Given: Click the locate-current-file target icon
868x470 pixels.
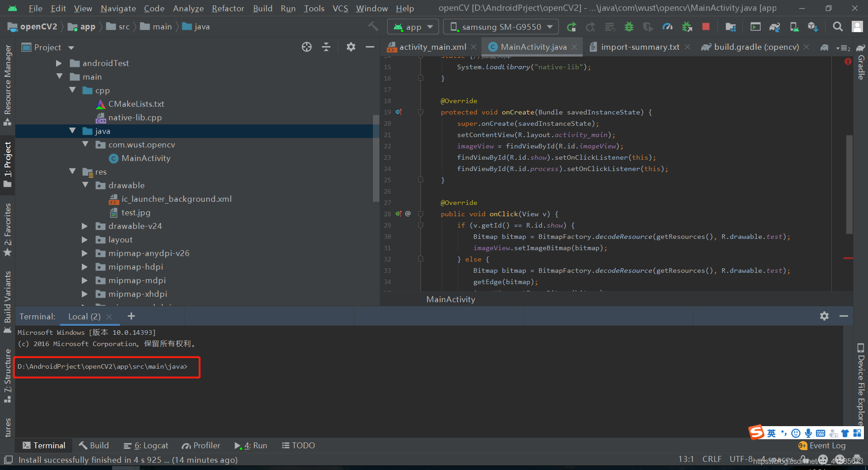Looking at the screenshot, I should tap(307, 47).
